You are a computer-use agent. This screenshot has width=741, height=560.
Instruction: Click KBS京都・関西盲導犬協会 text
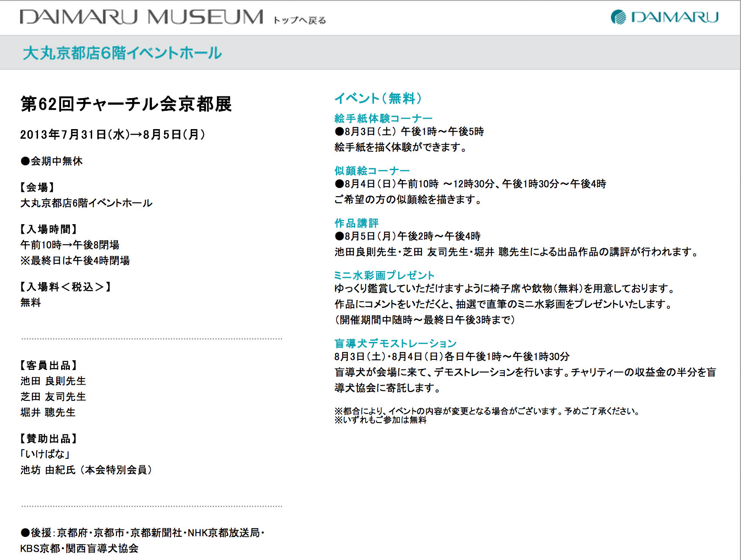pos(79,548)
